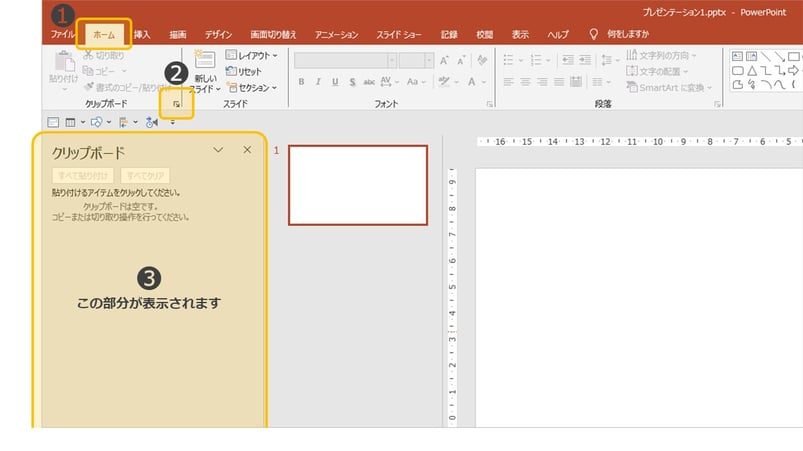
Task: Click the text highlight color pen
Action: (444, 81)
